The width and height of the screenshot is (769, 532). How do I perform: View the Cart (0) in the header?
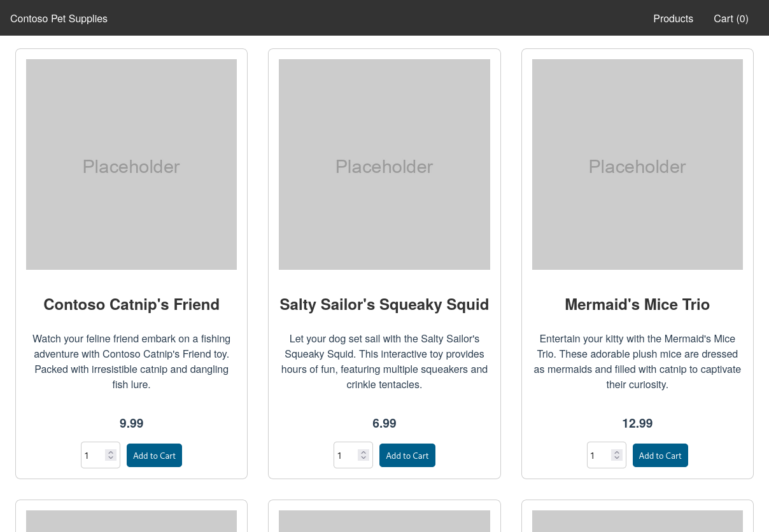731,18
